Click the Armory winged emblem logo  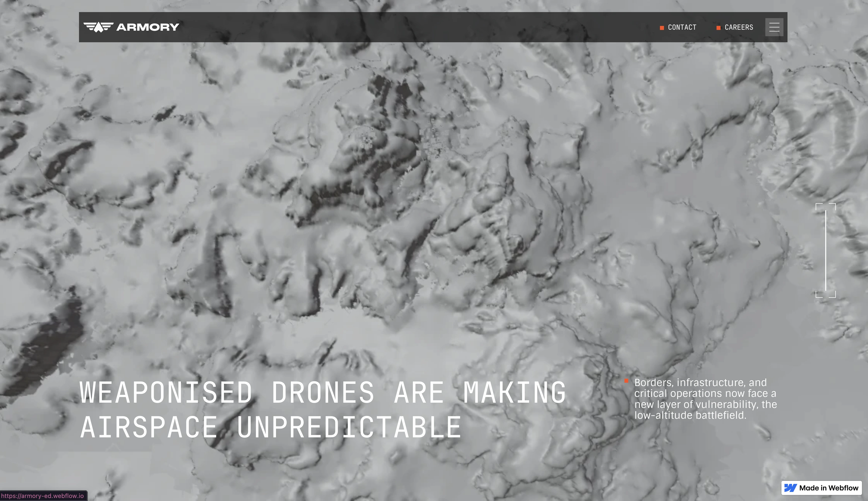point(98,27)
